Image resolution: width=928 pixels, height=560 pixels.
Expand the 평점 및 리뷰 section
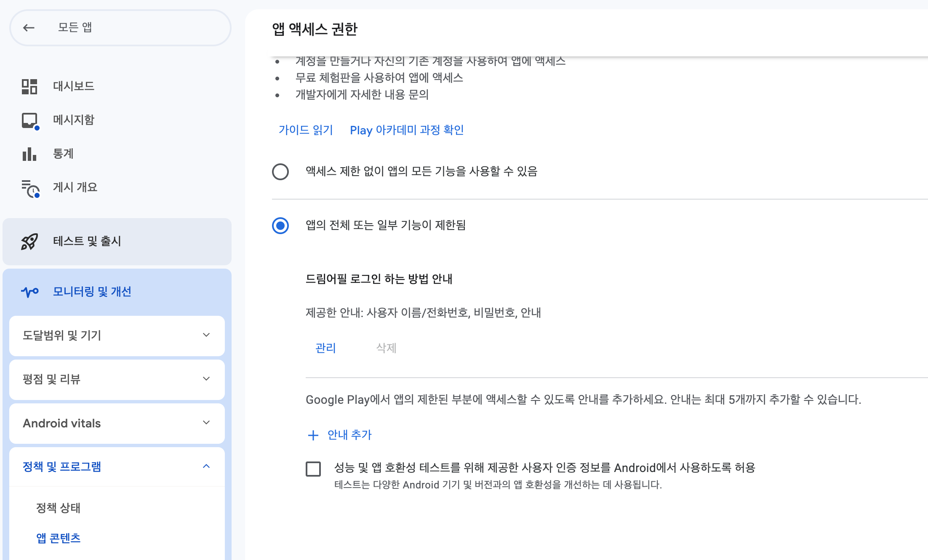tap(206, 379)
